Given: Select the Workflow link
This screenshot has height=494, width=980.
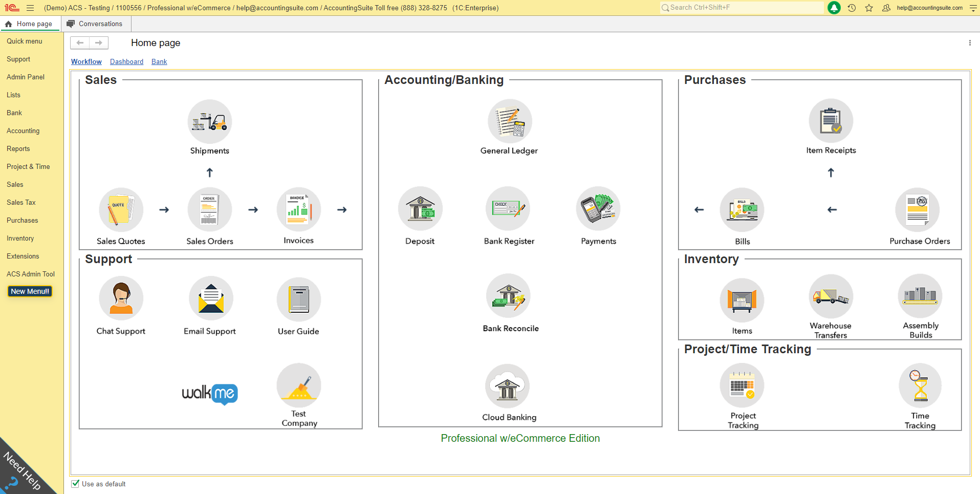Looking at the screenshot, I should point(86,61).
